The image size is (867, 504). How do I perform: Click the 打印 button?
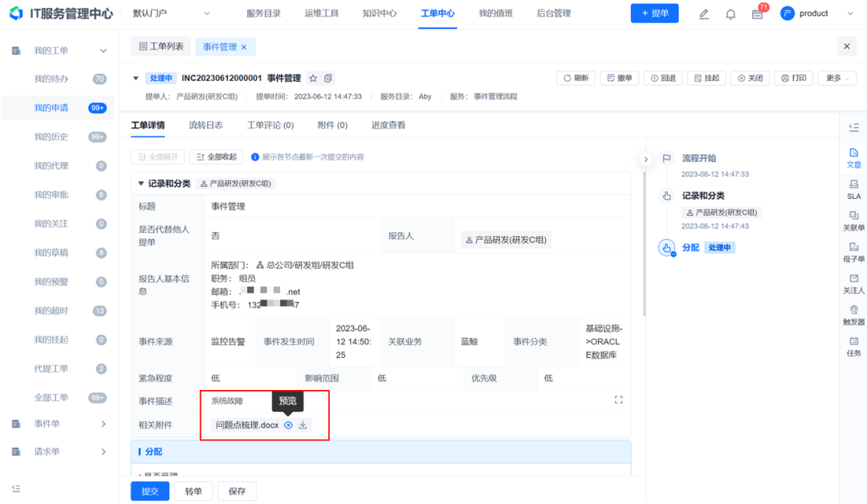pos(793,79)
